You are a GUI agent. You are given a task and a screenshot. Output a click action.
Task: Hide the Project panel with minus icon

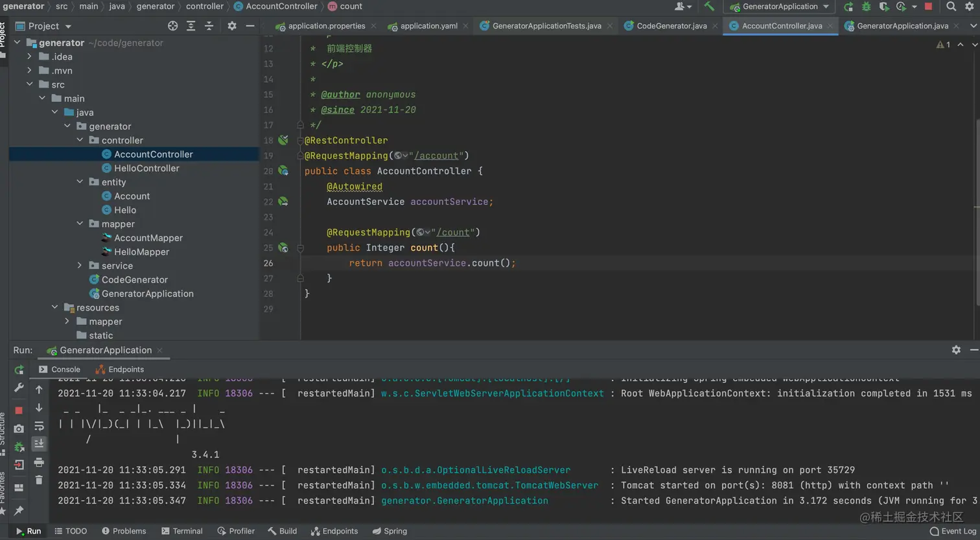pyautogui.click(x=250, y=26)
